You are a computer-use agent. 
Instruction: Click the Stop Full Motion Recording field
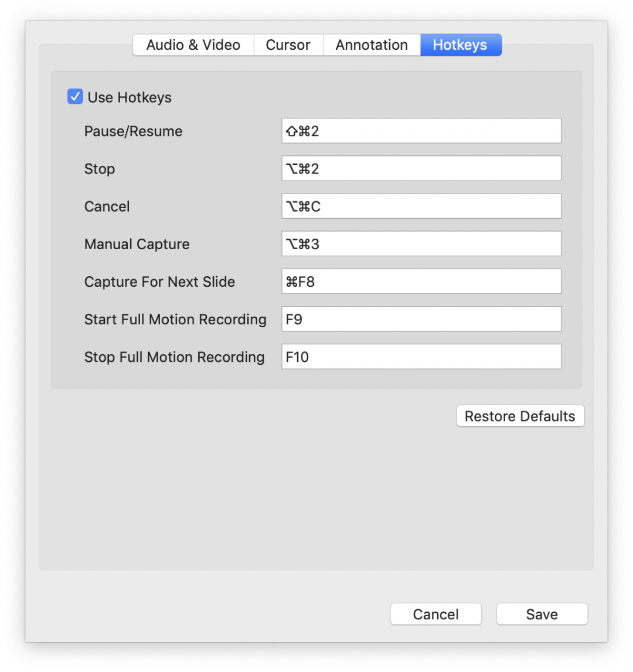421,356
